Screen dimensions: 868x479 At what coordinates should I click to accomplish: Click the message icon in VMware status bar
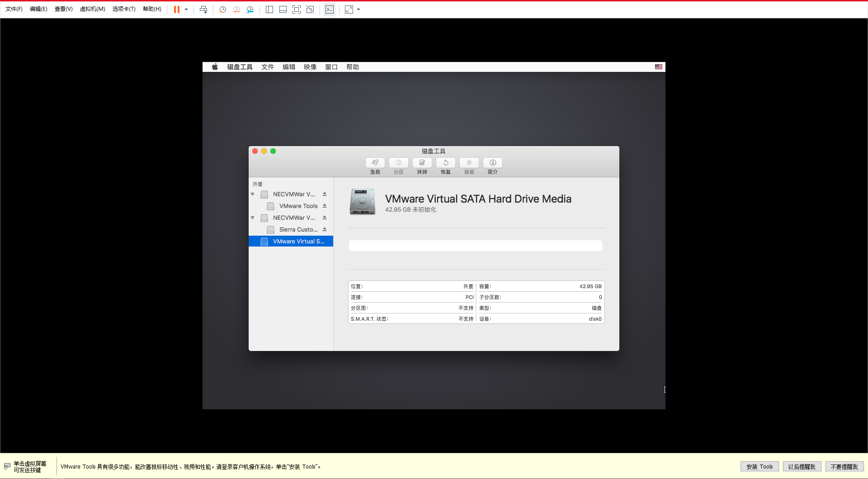point(7,466)
